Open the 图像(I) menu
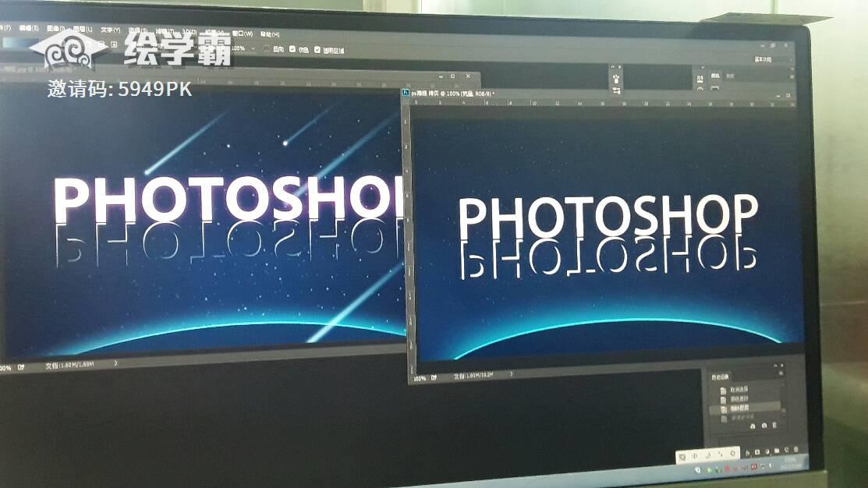The image size is (868, 488). 55,28
